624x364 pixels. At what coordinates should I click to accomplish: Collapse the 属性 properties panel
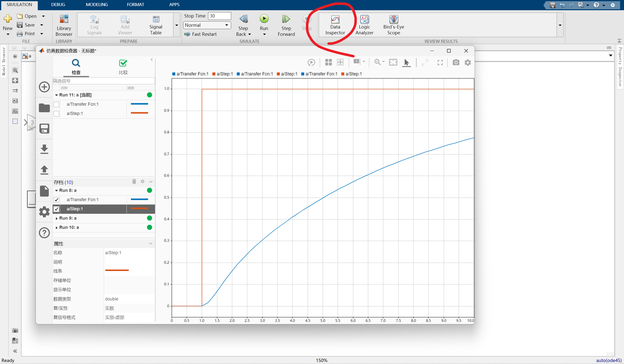[x=151, y=243]
